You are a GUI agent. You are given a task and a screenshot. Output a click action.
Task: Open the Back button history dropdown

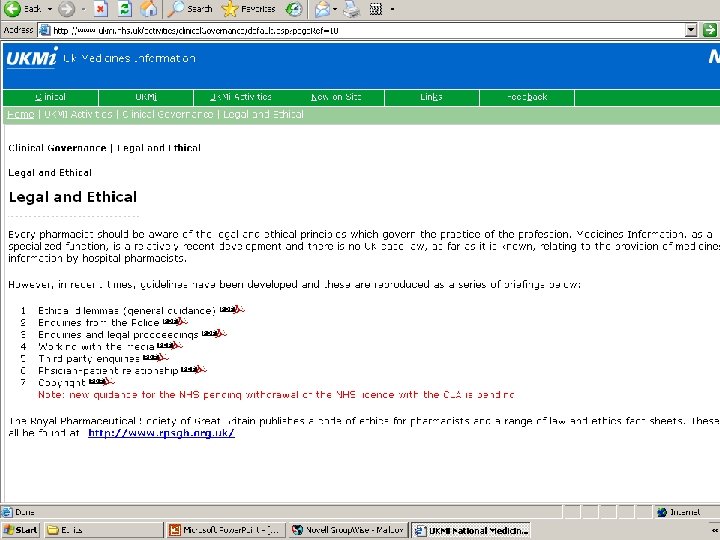click(x=50, y=9)
